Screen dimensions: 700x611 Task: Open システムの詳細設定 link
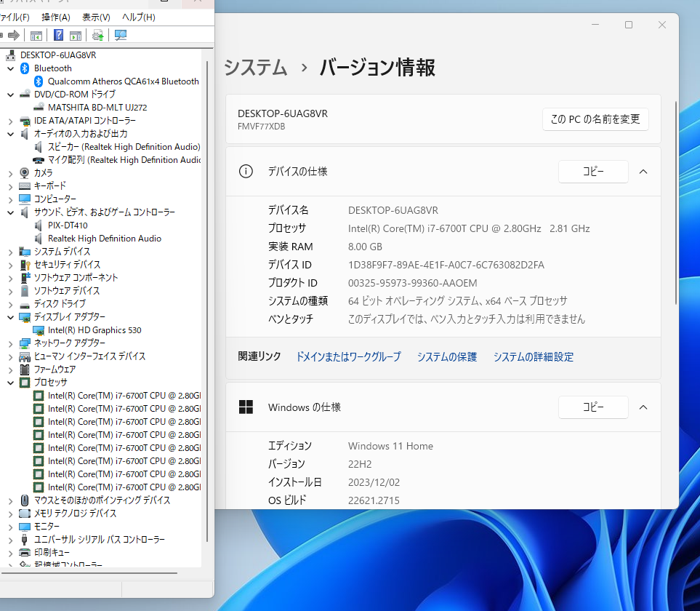(x=534, y=356)
